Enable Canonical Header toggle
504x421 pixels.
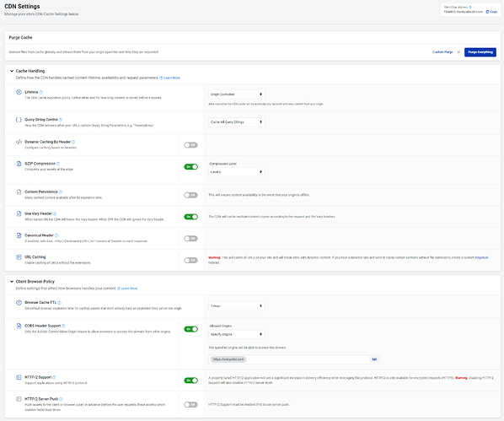click(x=190, y=239)
